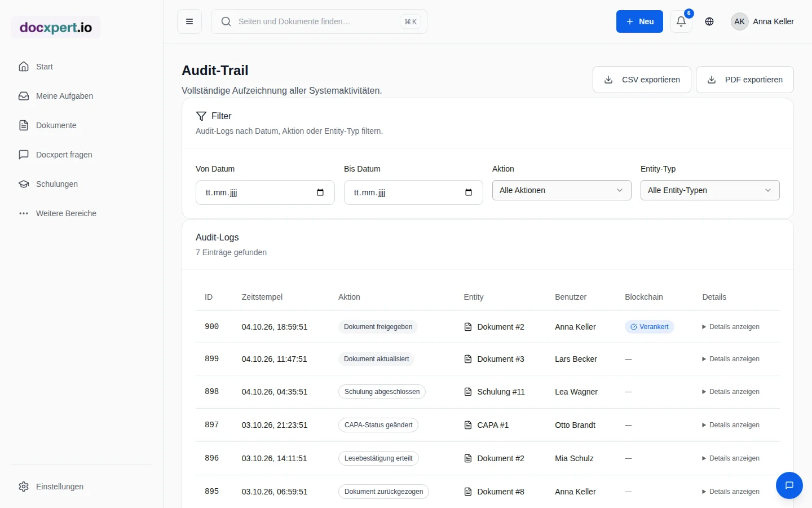Export the audit trail as CSV

point(642,80)
